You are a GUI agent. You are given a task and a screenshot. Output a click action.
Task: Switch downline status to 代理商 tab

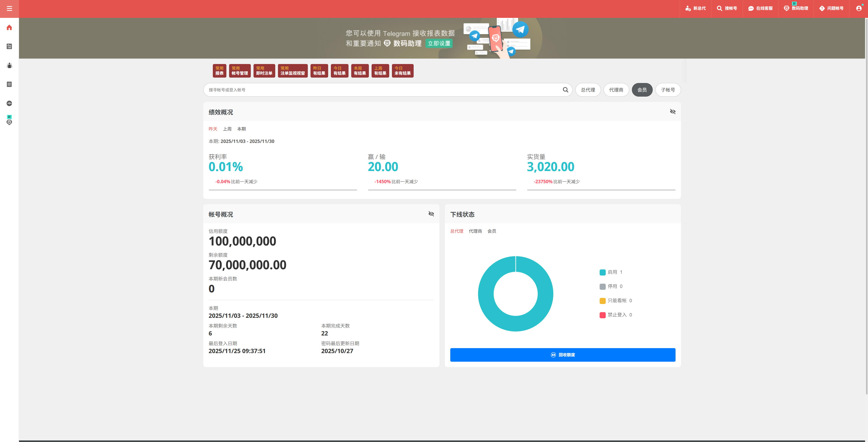tap(475, 231)
